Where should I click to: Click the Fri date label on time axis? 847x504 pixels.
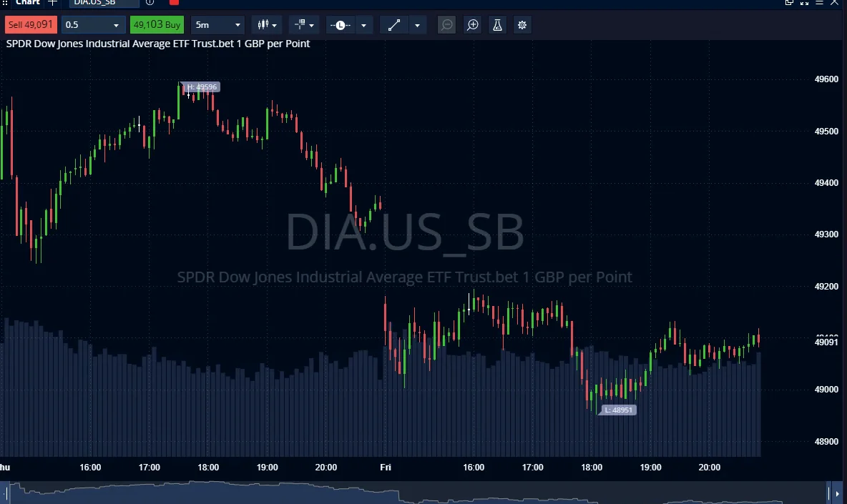point(385,468)
